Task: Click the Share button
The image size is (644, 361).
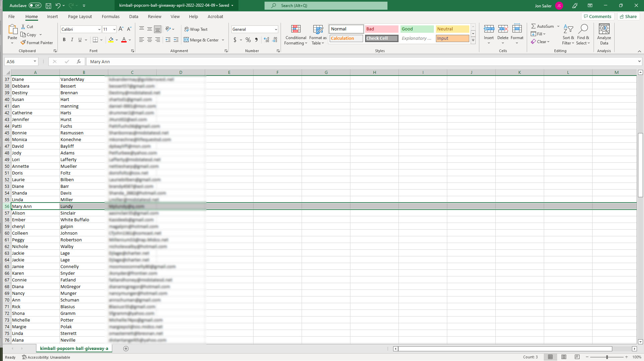Action: coord(628,16)
